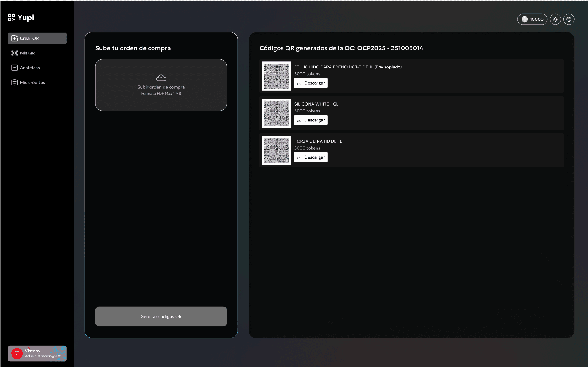This screenshot has height=367, width=588.
Task: Click the FORZA ULTRA HD DE 1L title
Action: click(318, 141)
